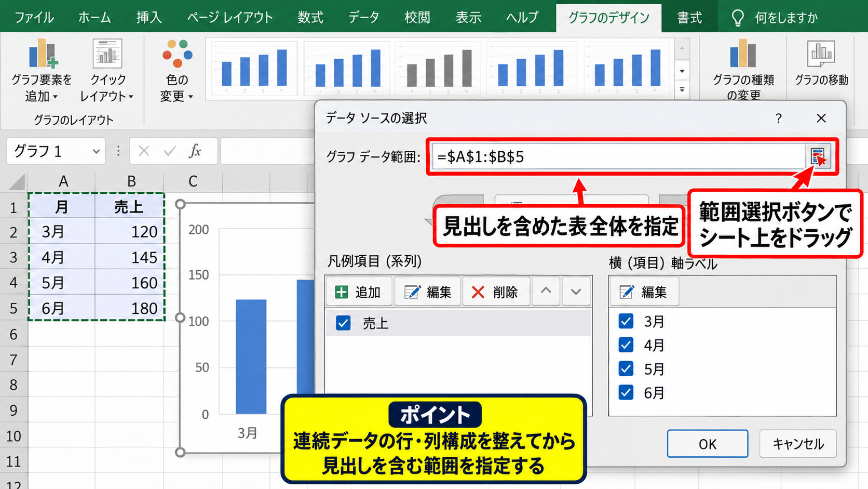Open the グラフ要素を追加 menu

(42, 70)
